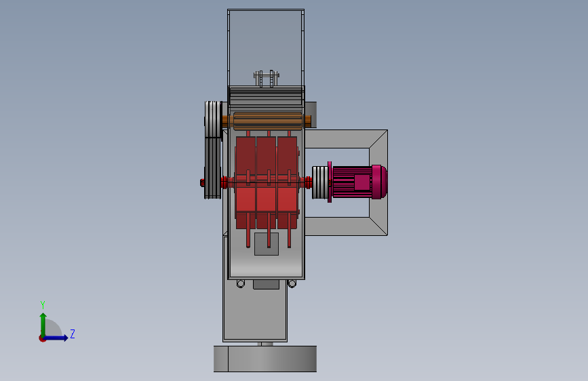
Task: Select the transparent feed hopper at the top
Action: (x=266, y=47)
